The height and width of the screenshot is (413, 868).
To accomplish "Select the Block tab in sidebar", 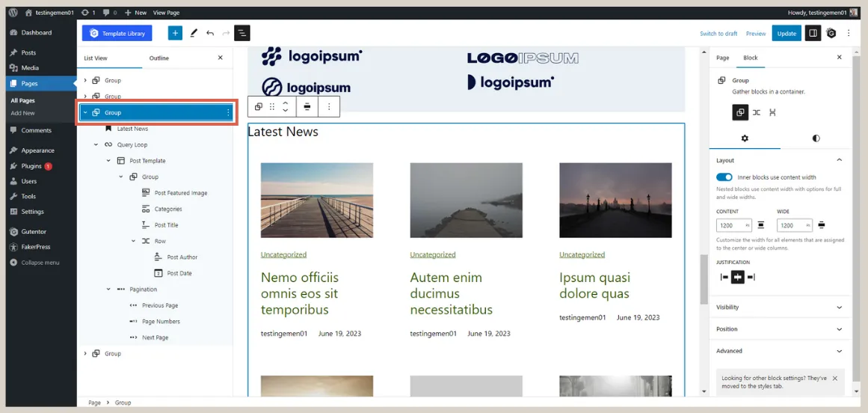I will click(x=750, y=58).
